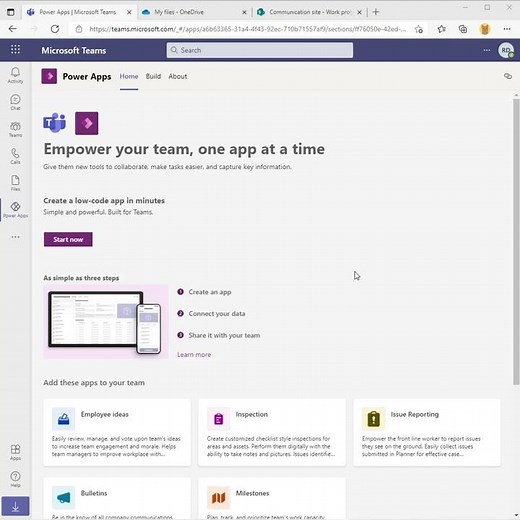Click the Employee ideas app icon
Image resolution: width=520 pixels, height=520 pixels.
(63, 419)
